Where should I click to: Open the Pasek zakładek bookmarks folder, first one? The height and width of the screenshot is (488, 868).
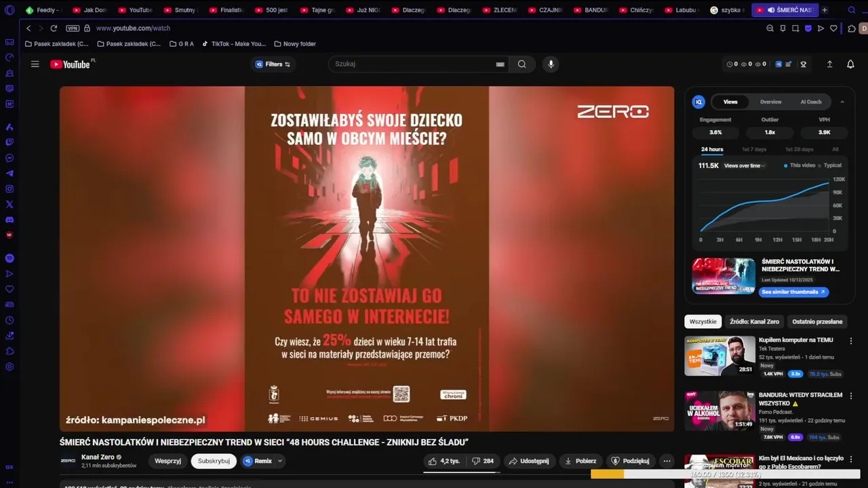(x=56, y=44)
